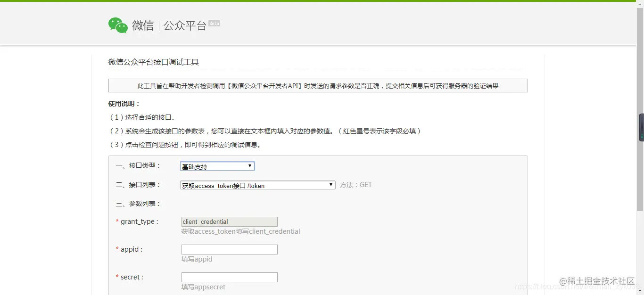Screen dimensions: 644x295
Task: Click instruction line （2）about 参数表
Action: tap(265, 131)
